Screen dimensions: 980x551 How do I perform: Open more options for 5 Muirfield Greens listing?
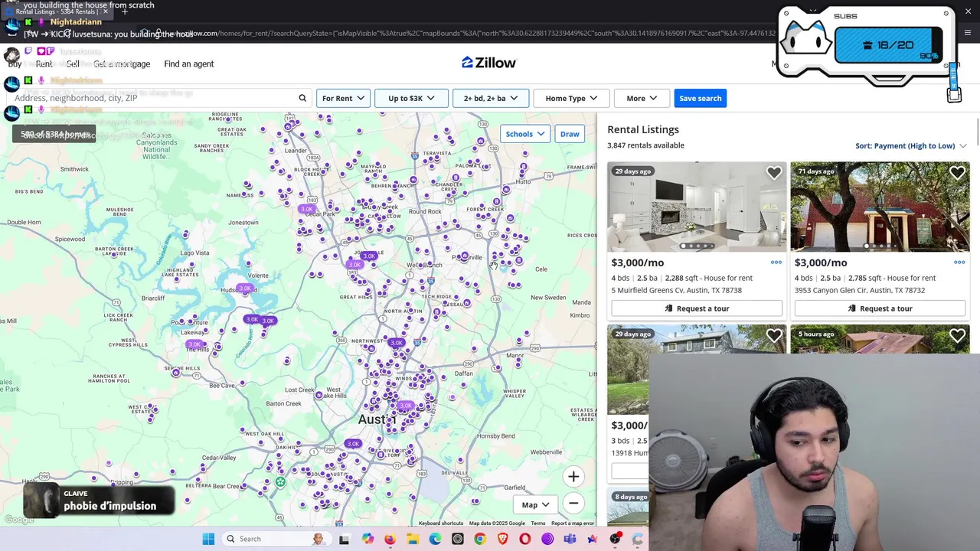pos(776,262)
